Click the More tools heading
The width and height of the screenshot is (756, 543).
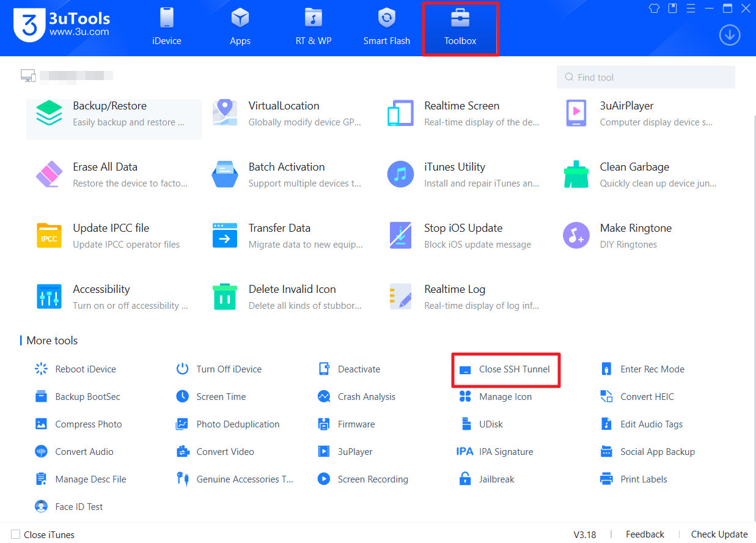(52, 341)
